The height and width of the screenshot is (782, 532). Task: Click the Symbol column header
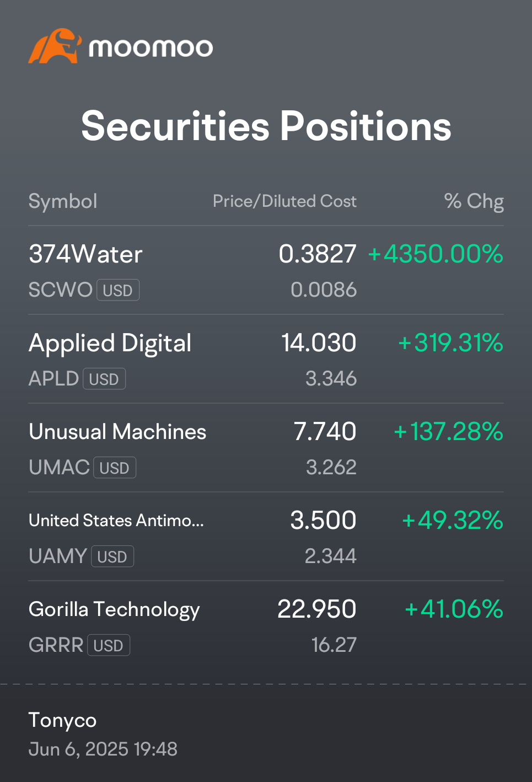(63, 201)
